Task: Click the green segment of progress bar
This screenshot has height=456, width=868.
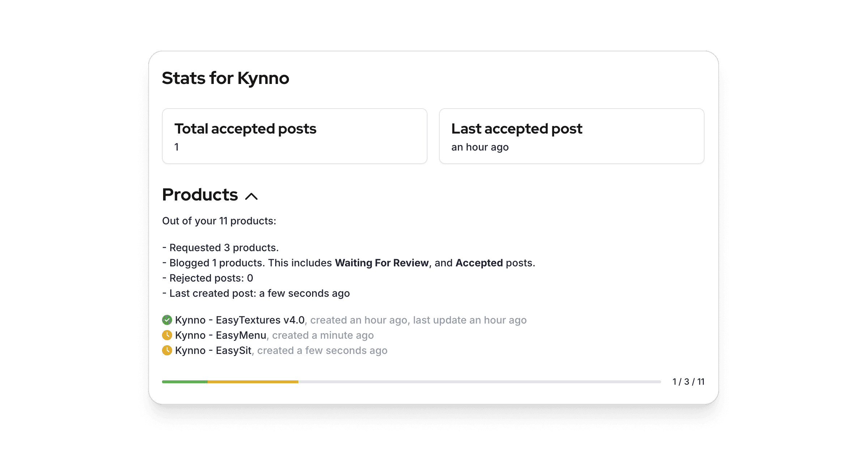Action: point(184,382)
